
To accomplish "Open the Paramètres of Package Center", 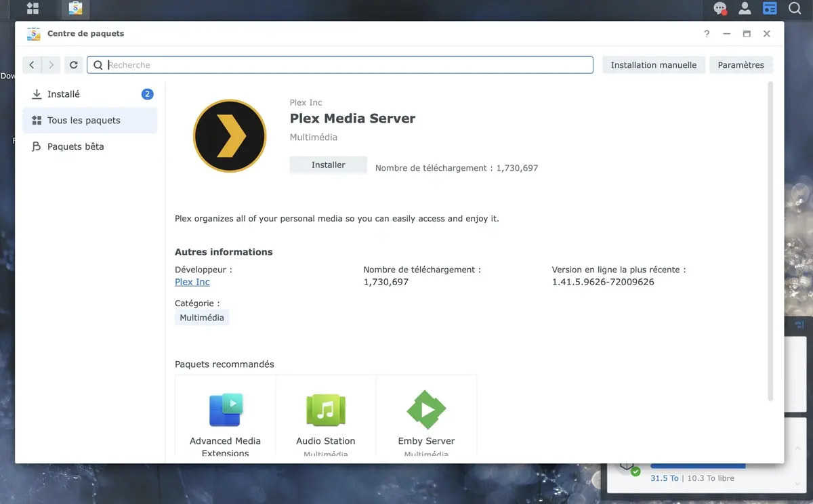I will (x=741, y=64).
